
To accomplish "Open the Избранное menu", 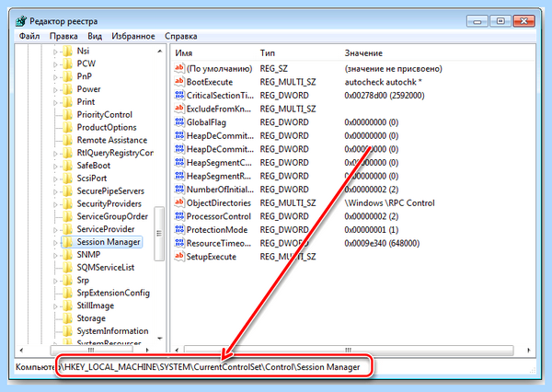I will pos(133,36).
